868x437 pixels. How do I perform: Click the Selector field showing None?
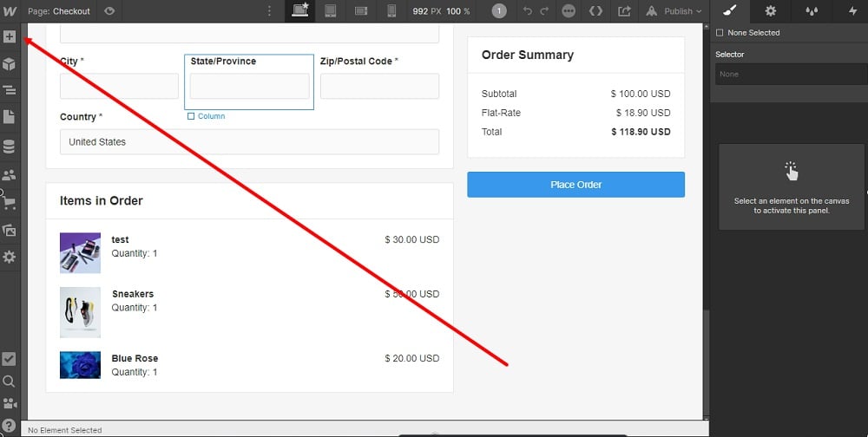click(x=792, y=74)
